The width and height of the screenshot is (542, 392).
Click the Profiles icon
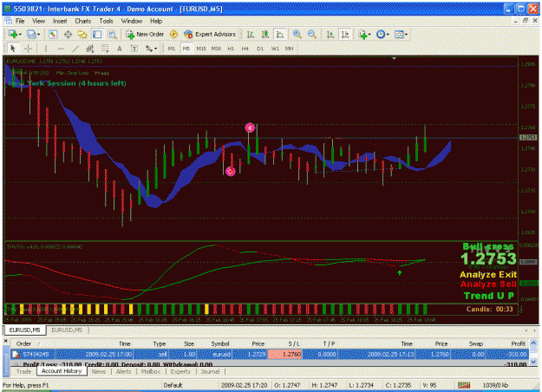click(x=31, y=34)
